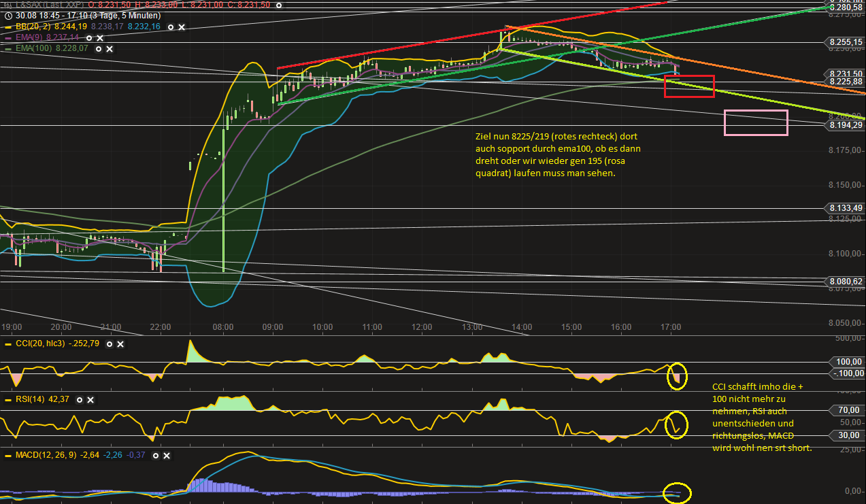Image resolution: width=866 pixels, height=504 pixels.
Task: Click the 11:00 time axis label
Action: 372,327
